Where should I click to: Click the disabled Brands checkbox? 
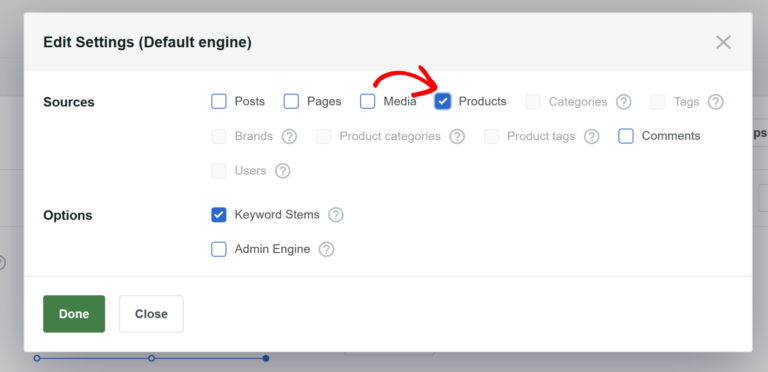point(218,136)
